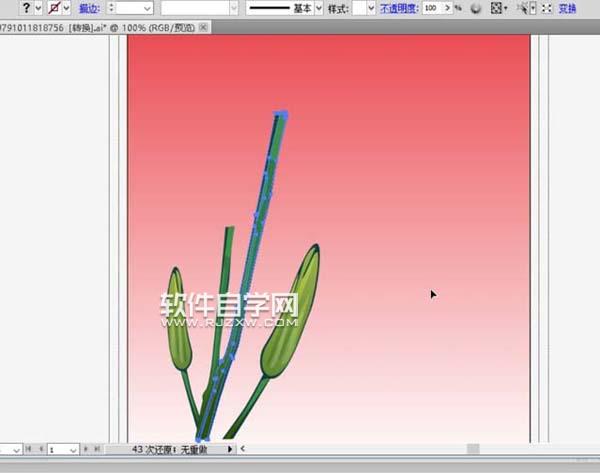Open the 基本 brush definition dropdown arrow
The image size is (600, 473).
319,8
